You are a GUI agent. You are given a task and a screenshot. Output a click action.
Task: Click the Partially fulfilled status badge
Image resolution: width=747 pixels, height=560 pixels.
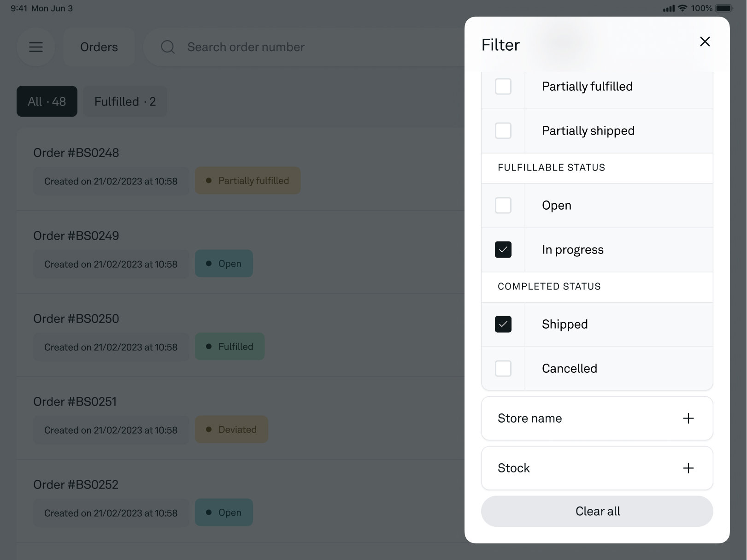point(248,181)
